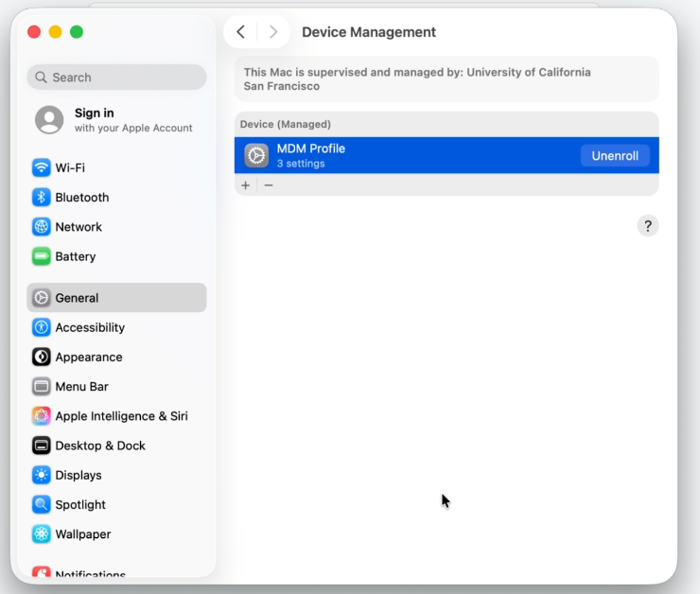The width and height of the screenshot is (700, 594).
Task: Go to Desktop & Dock settings
Action: pyautogui.click(x=99, y=445)
